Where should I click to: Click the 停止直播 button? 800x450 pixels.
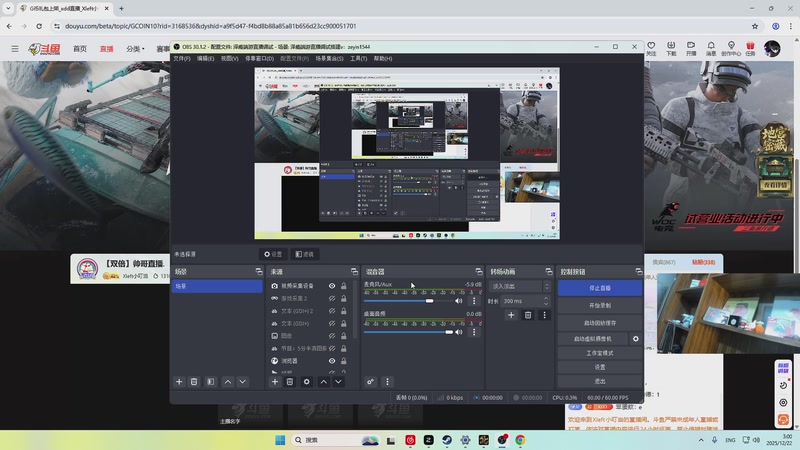(599, 288)
